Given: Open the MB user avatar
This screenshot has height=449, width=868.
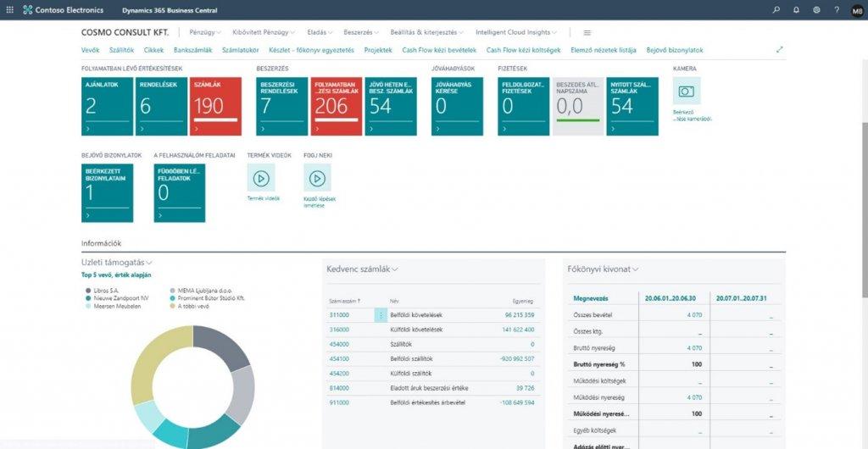Looking at the screenshot, I should [x=856, y=10].
